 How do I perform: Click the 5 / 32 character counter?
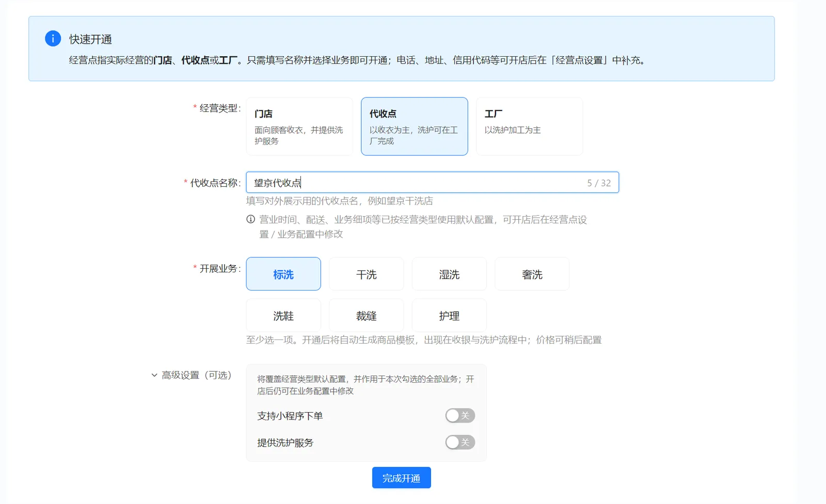point(599,183)
